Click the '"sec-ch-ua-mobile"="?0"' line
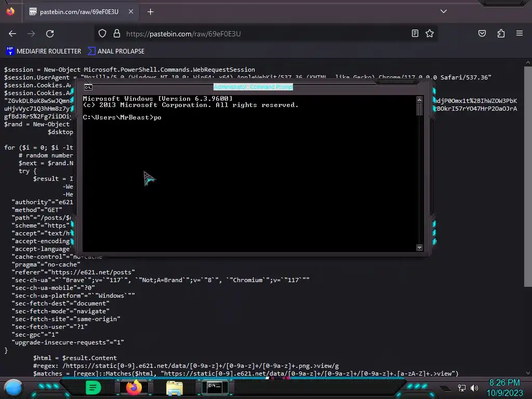Image resolution: width=532 pixels, height=399 pixels. point(53,288)
